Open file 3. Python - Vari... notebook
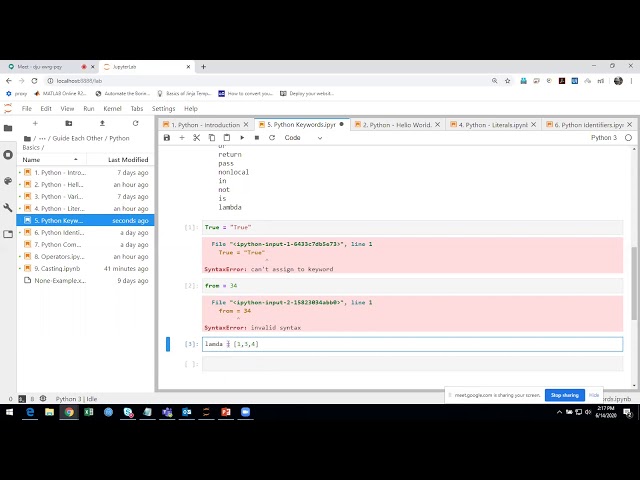 tap(85, 196)
